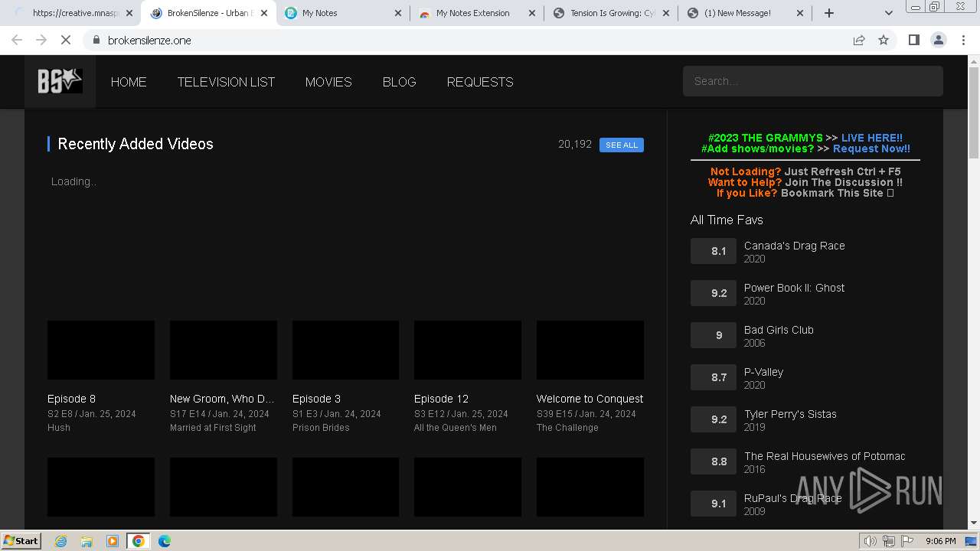
Task: Open Married at First Sight thumbnail
Action: point(224,350)
